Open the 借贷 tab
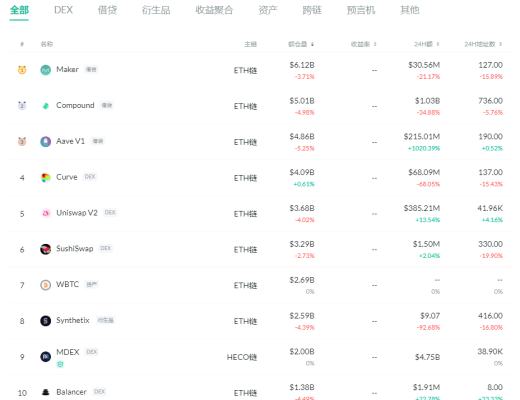 pyautogui.click(x=107, y=10)
